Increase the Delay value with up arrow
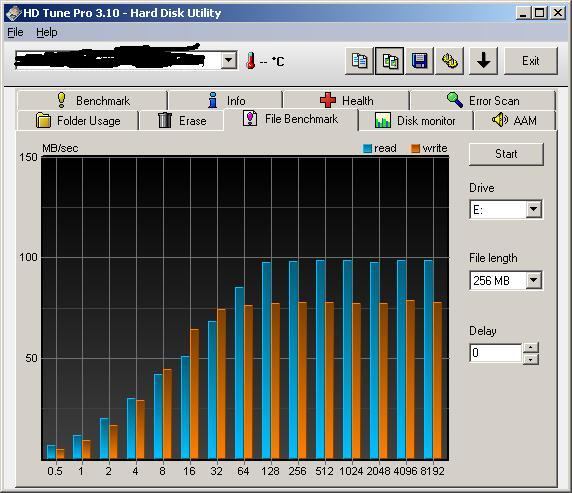The width and height of the screenshot is (572, 493). point(531,347)
